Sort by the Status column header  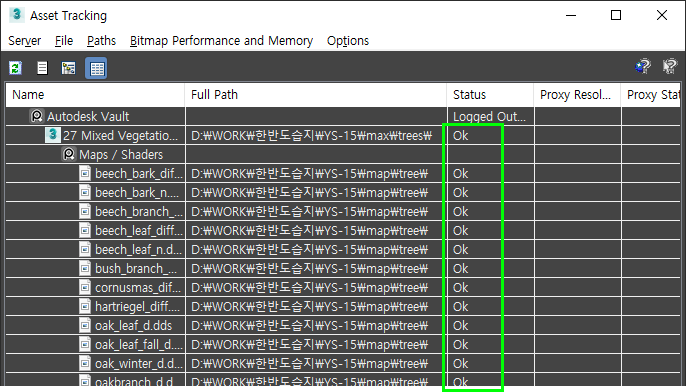click(490, 94)
